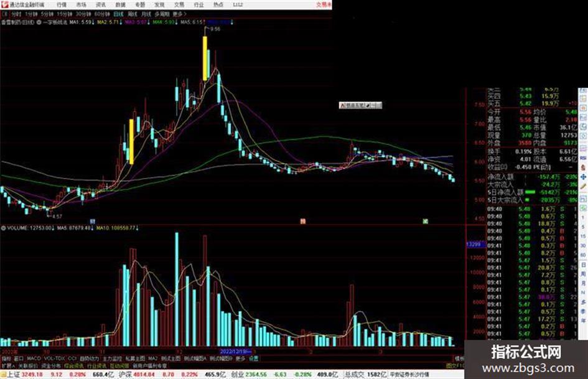Viewport: 588px width, 379px height.
Task: Select the 趋势动力 indicator tab
Action: pos(89,358)
